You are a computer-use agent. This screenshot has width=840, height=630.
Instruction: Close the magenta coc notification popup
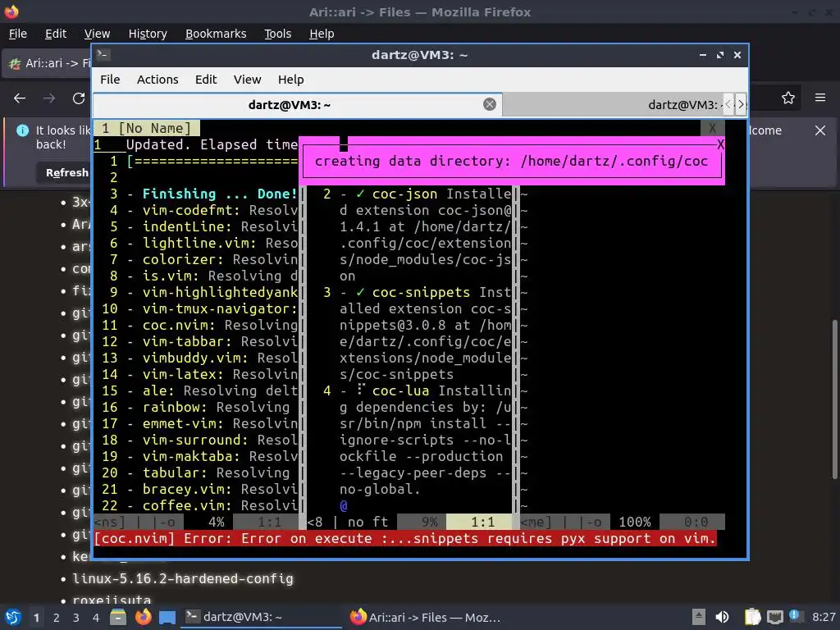(720, 144)
